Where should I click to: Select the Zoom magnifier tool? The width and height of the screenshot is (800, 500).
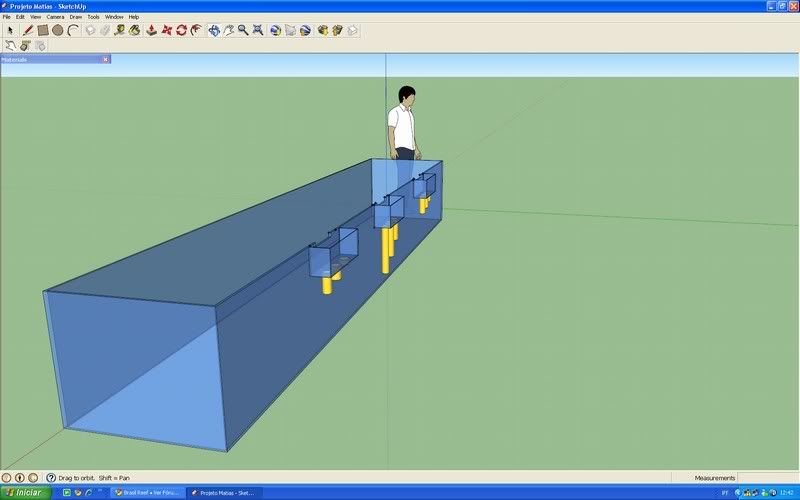coord(243,31)
